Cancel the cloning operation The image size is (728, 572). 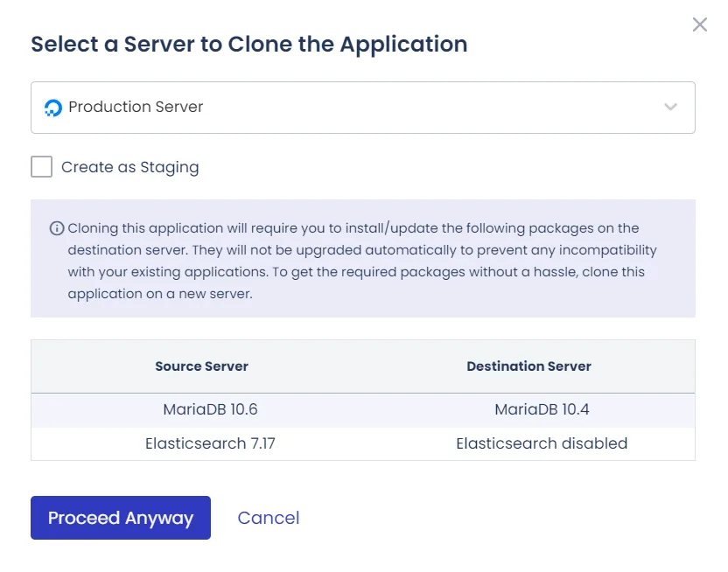[x=269, y=518]
